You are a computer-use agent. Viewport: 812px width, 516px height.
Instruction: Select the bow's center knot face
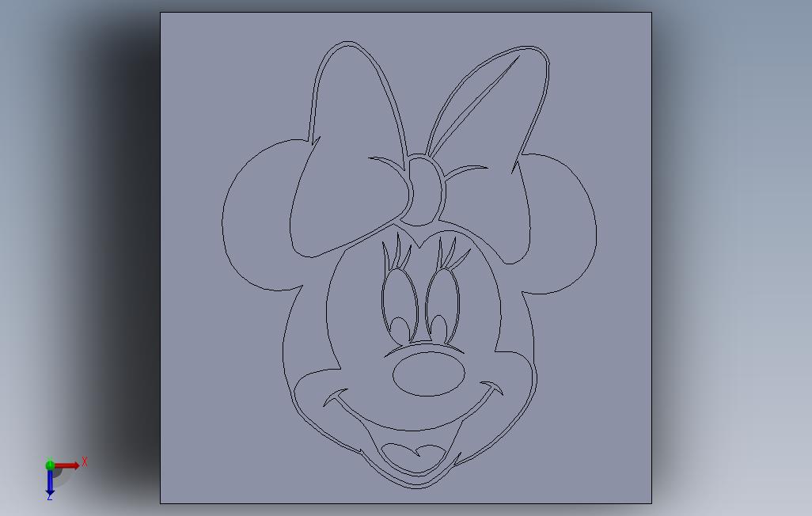coord(426,191)
